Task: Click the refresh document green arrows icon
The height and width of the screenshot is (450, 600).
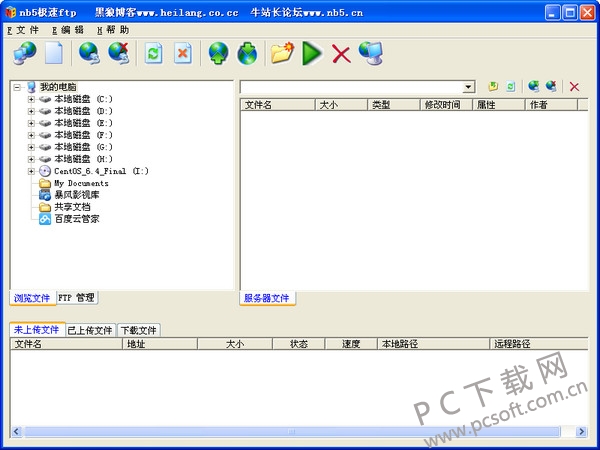Action: click(x=153, y=53)
